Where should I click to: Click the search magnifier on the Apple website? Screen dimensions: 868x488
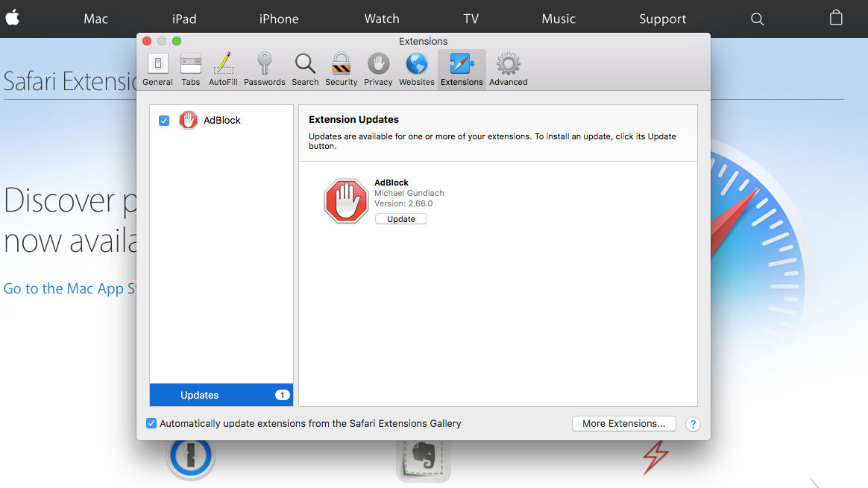tap(758, 19)
